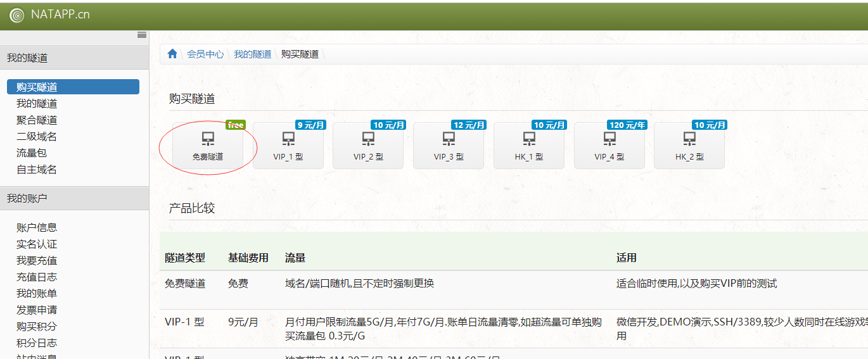Click the 流量 column header

295,258
